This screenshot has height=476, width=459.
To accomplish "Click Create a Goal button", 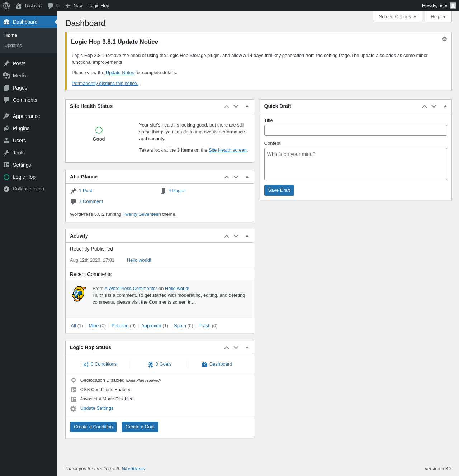I will tap(140, 427).
